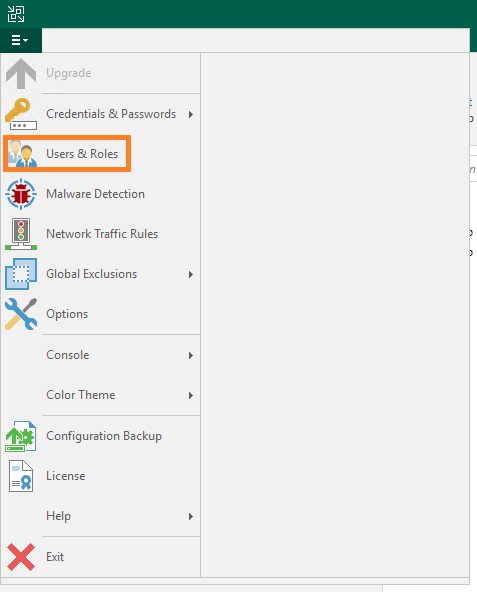477x592 pixels.
Task: Expand the Global Exclusions submenu arrow
Action: pyautogui.click(x=191, y=274)
